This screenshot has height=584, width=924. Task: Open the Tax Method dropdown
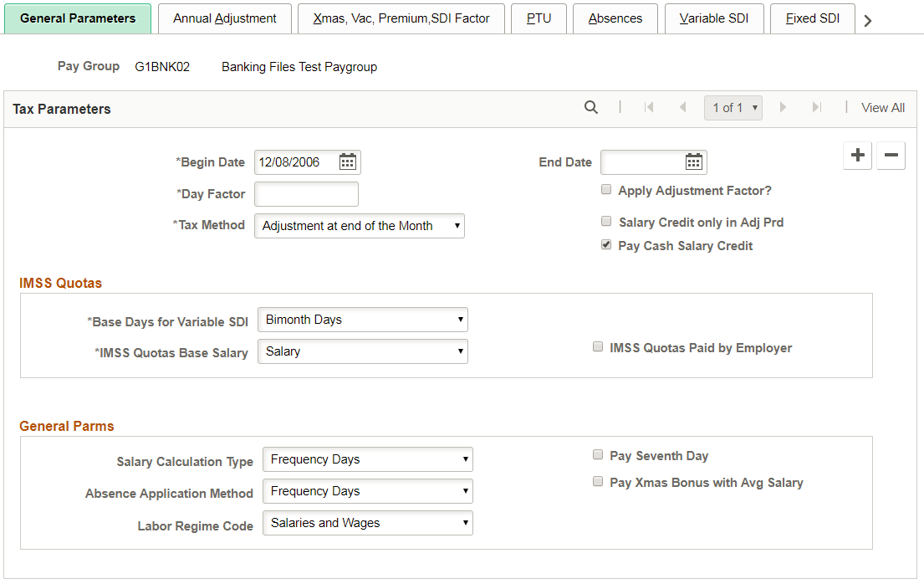click(x=360, y=226)
